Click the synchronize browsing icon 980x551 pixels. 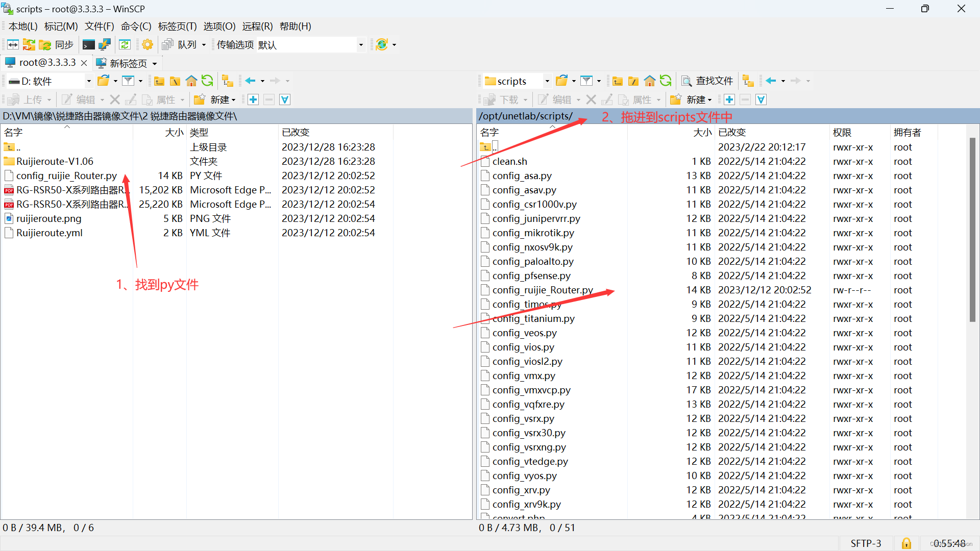(29, 45)
